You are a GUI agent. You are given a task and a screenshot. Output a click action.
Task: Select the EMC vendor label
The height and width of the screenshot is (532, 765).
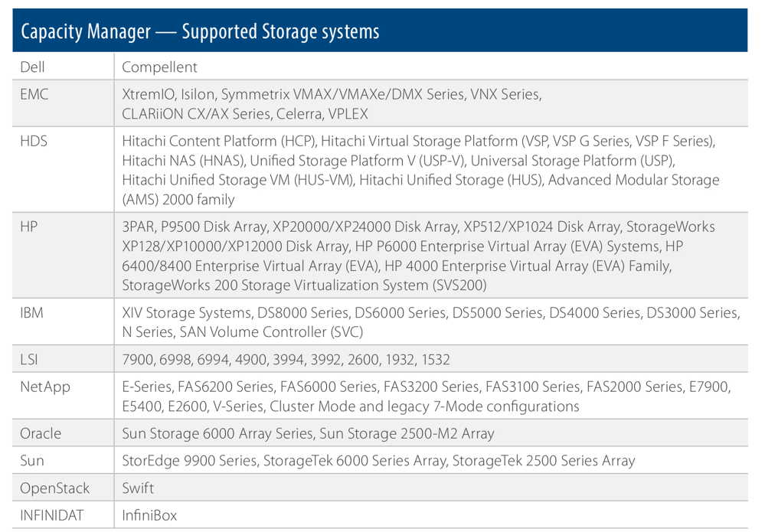pos(34,94)
